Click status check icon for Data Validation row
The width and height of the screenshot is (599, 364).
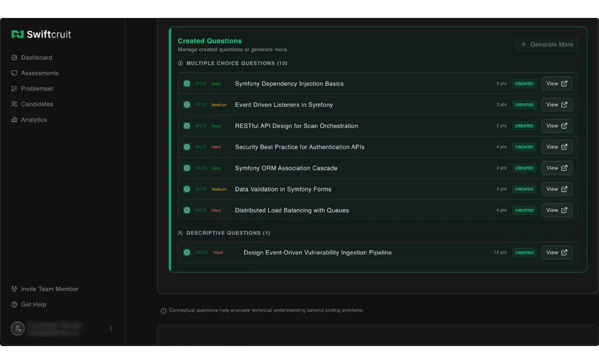pos(187,189)
